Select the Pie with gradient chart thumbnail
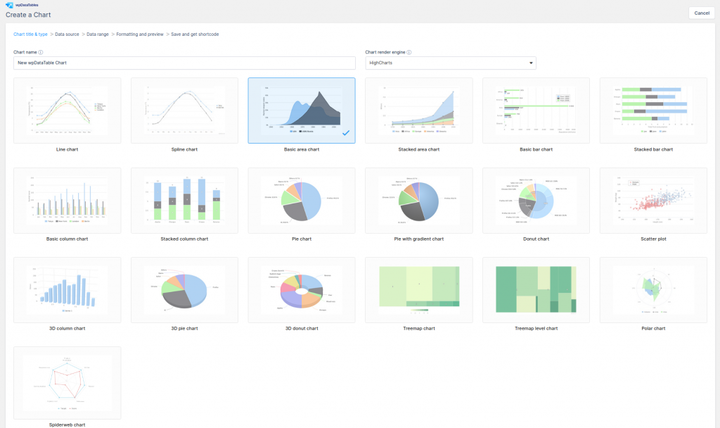Image resolution: width=720 pixels, height=428 pixels. (419, 200)
